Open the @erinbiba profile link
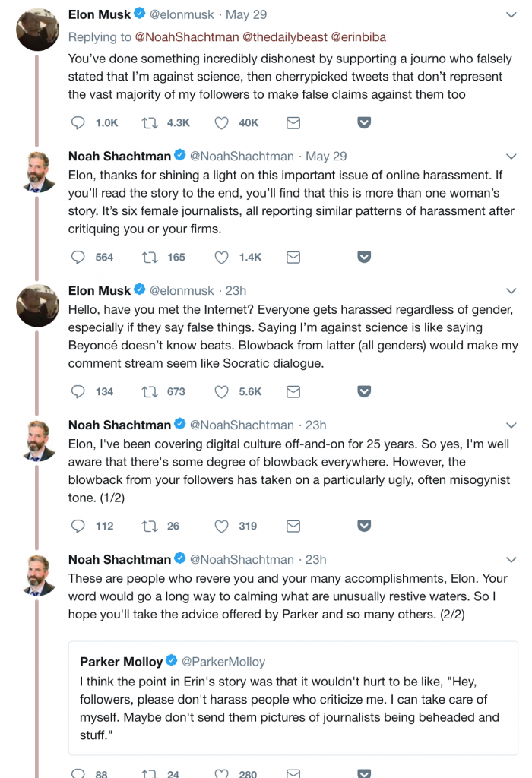Image resolution: width=532 pixels, height=778 pixels. (x=358, y=37)
